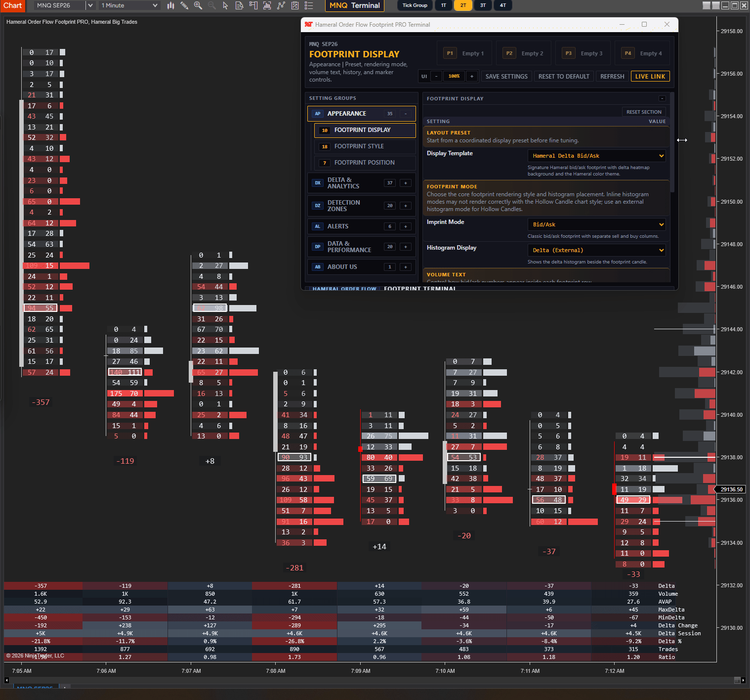750x700 pixels.
Task: Click the zoom in magnifier icon
Action: click(198, 5)
